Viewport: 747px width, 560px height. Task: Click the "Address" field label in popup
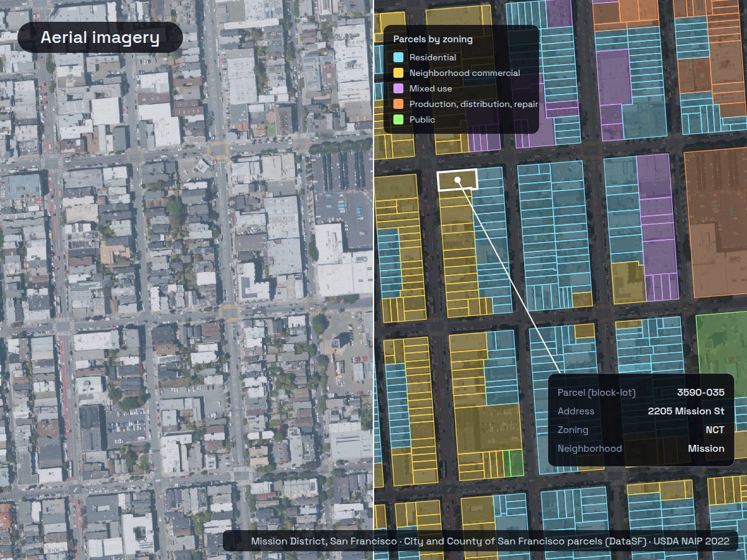click(x=576, y=411)
